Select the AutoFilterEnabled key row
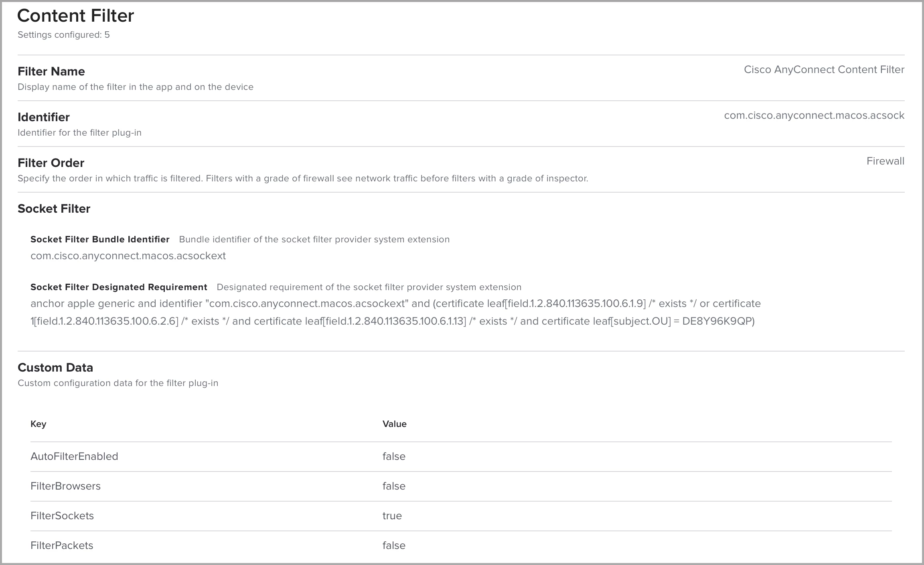924x565 pixels. (x=461, y=457)
